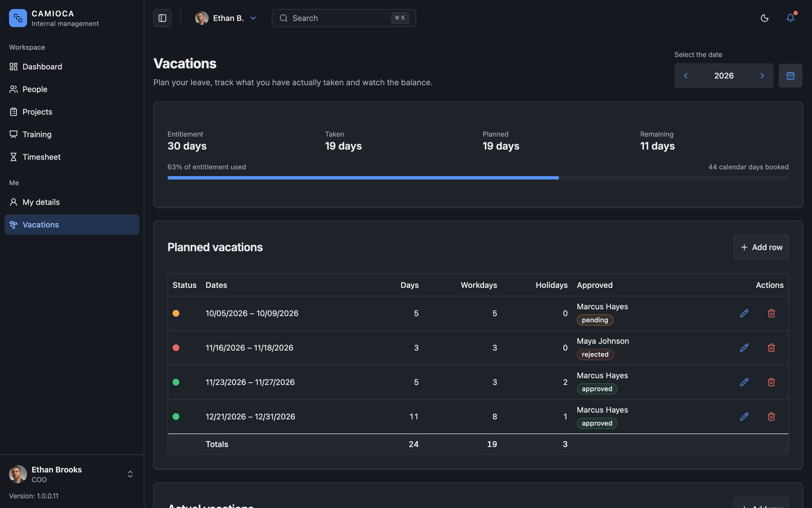This screenshot has width=812, height=508.
Task: Edit the 11/16/2026 vacation row
Action: [x=744, y=348]
